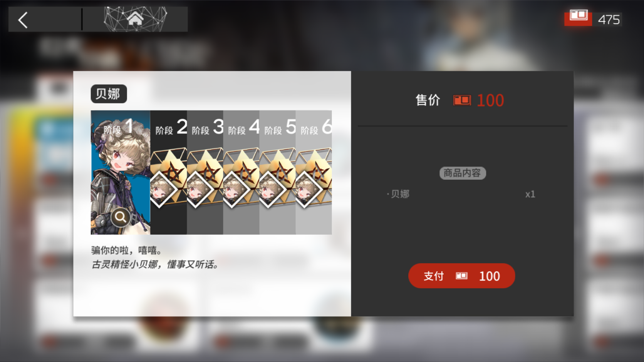
Task: Open the 阶段 4 stage tab label
Action: [x=244, y=127]
